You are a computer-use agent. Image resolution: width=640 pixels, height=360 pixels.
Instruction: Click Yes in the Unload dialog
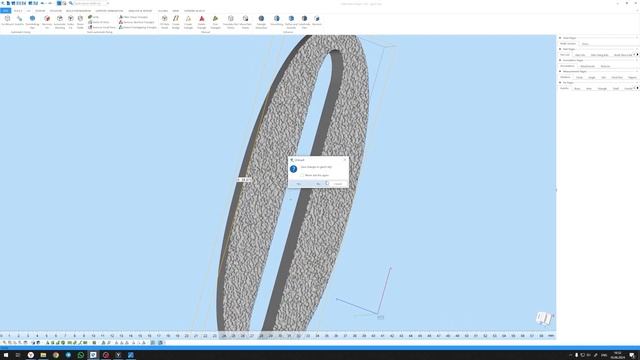click(299, 184)
